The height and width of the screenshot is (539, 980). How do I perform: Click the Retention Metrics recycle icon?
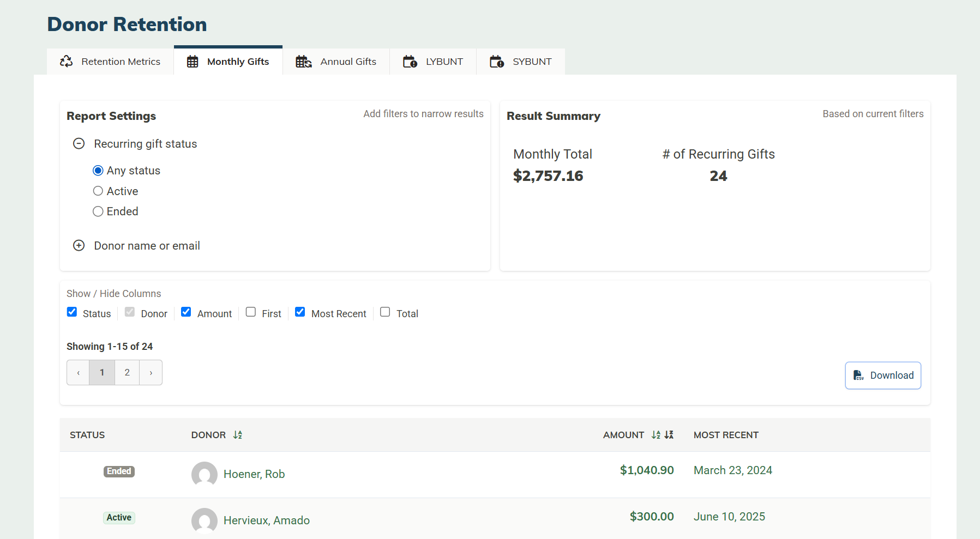pyautogui.click(x=67, y=62)
